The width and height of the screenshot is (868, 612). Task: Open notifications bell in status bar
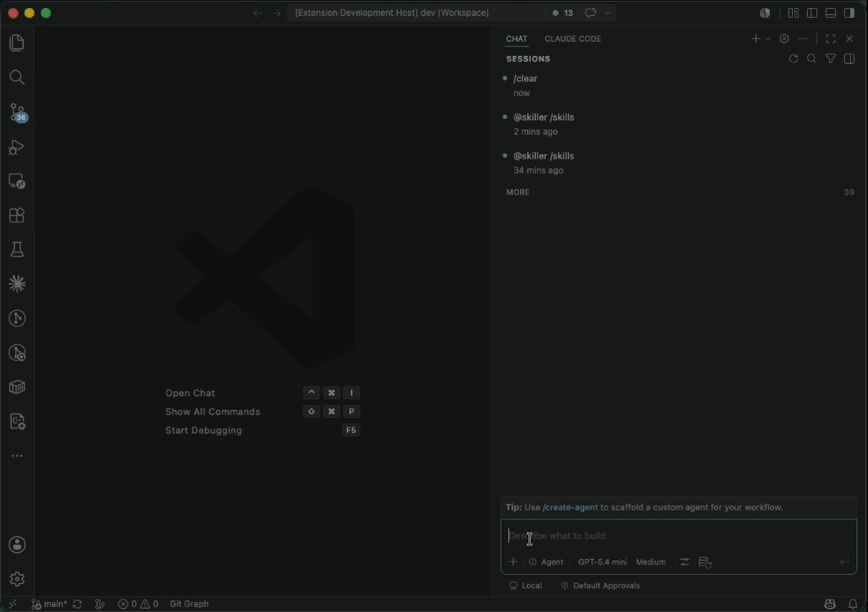tap(852, 603)
